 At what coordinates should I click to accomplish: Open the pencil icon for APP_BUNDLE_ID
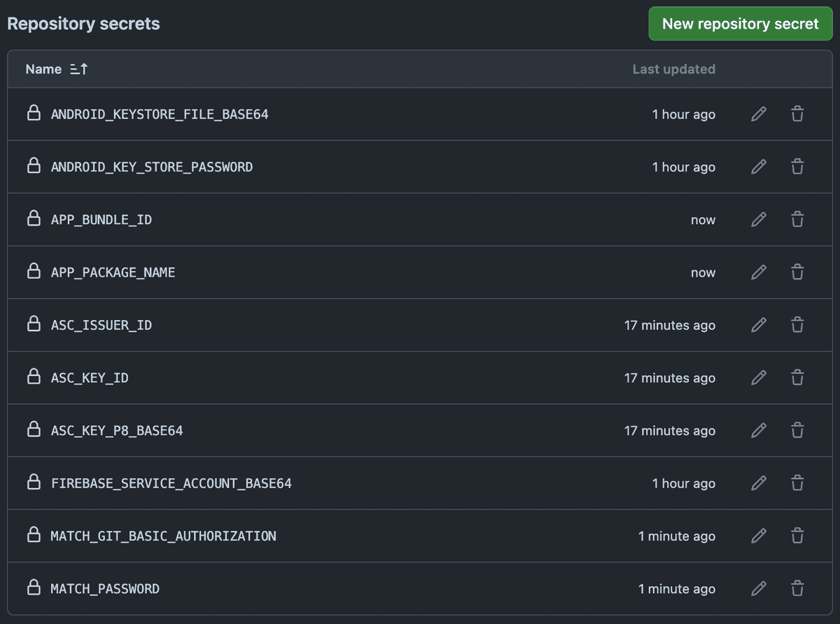(x=759, y=220)
